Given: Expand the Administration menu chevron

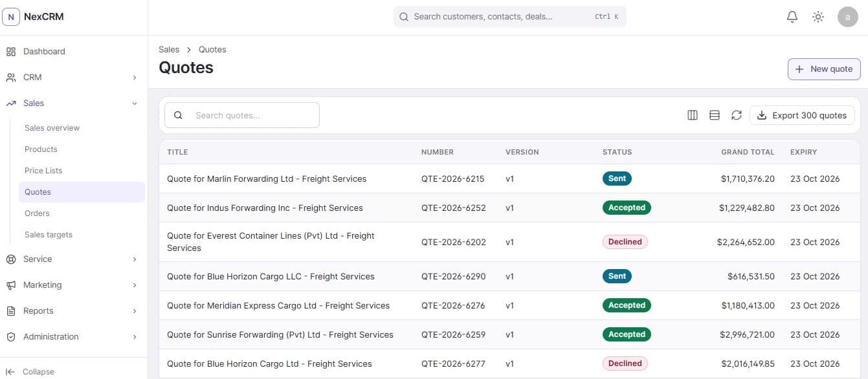Looking at the screenshot, I should 135,337.
